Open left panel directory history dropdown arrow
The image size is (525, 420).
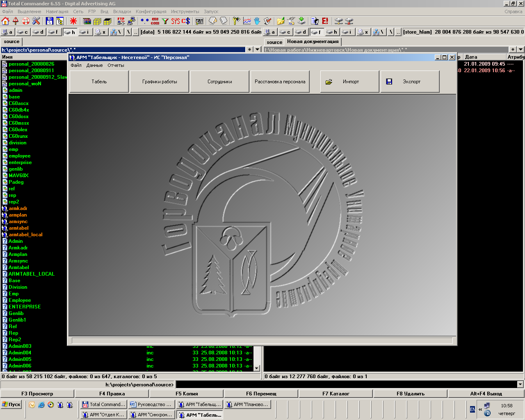[x=258, y=50]
